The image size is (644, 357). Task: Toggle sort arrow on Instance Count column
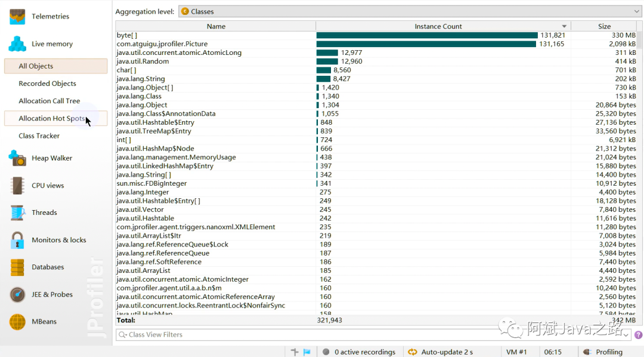point(564,26)
